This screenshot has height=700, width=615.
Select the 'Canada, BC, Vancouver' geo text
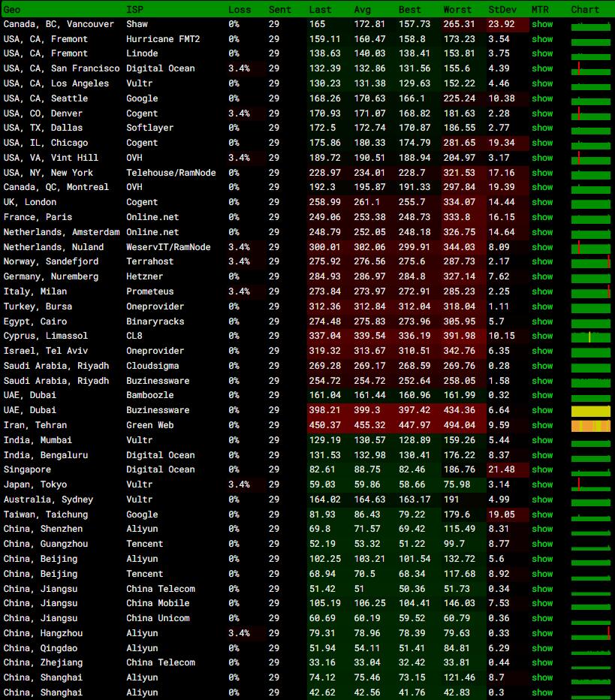pos(59,24)
